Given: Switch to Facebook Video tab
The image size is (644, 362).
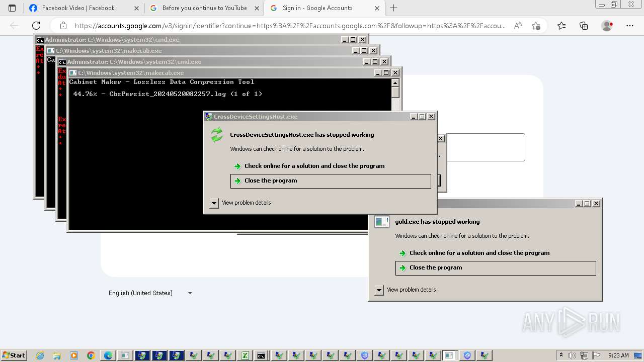Looking at the screenshot, I should coord(84,8).
